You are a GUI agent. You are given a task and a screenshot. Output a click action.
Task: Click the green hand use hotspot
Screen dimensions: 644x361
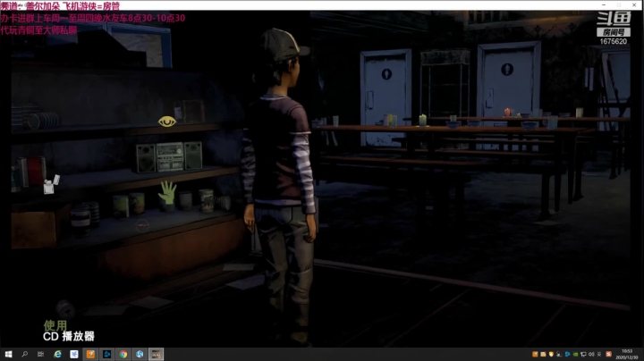167,193
